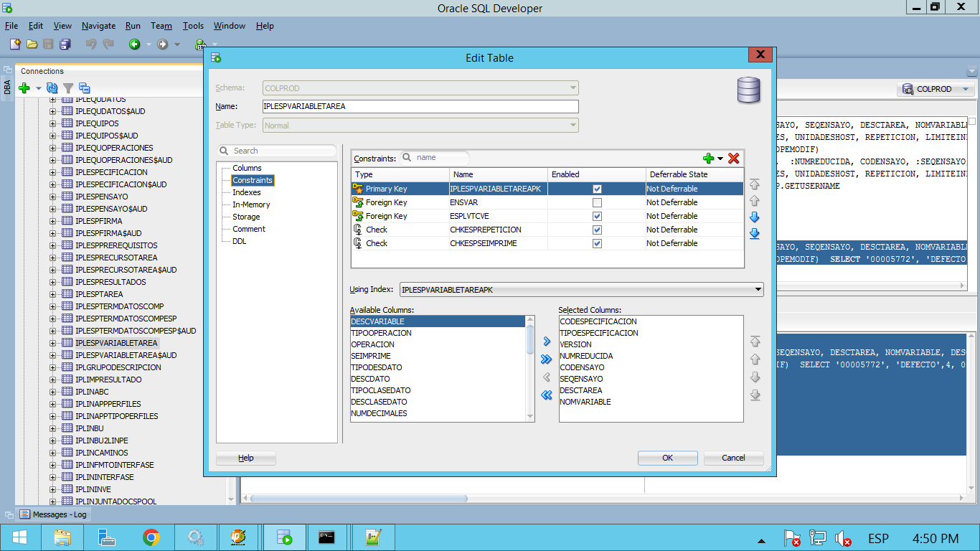Switch to the DBA side tab

(x=7, y=87)
